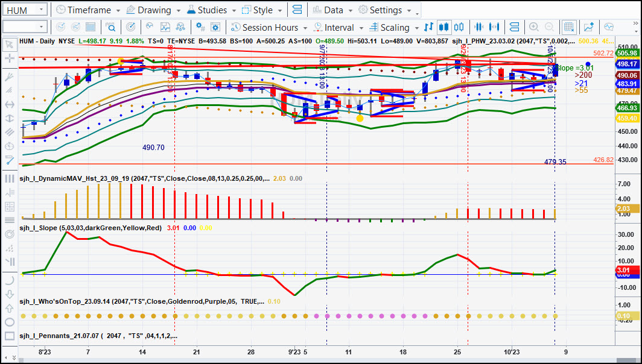This screenshot has width=642, height=364.
Task: Click the blue 498.17 price marker
Action: click(x=627, y=64)
